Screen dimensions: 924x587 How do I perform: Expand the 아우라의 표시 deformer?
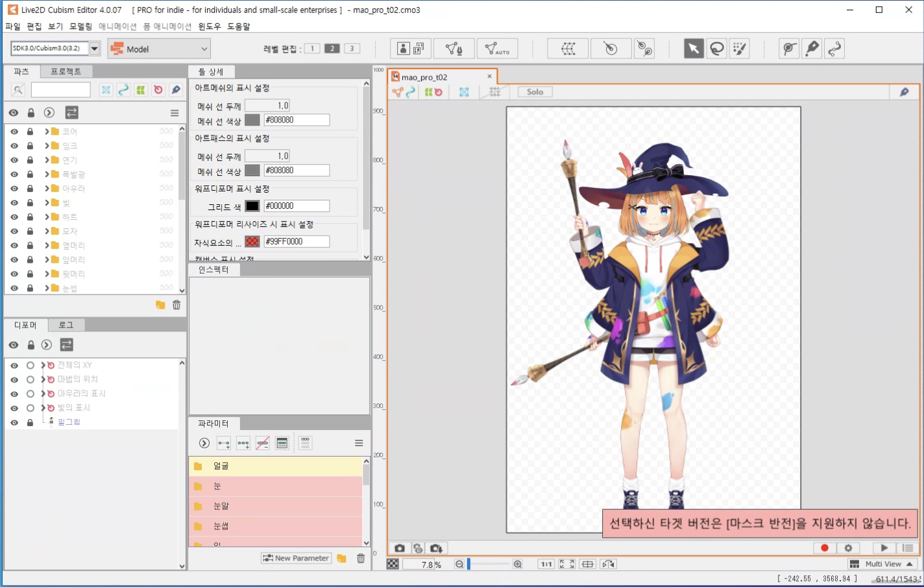click(x=43, y=394)
